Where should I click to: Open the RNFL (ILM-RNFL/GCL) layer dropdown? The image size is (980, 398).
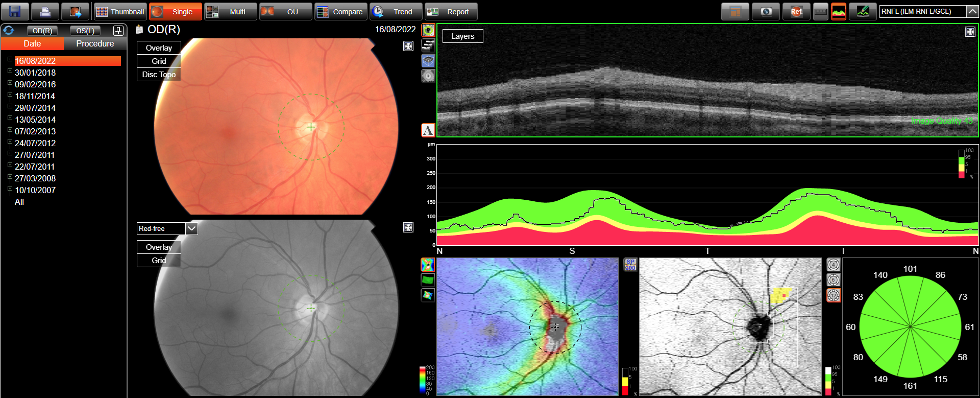click(972, 11)
